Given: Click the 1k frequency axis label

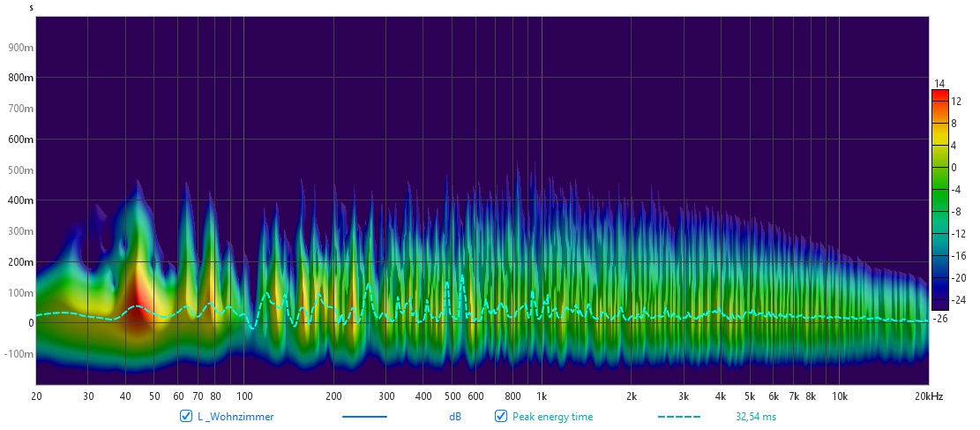Looking at the screenshot, I should [x=542, y=396].
